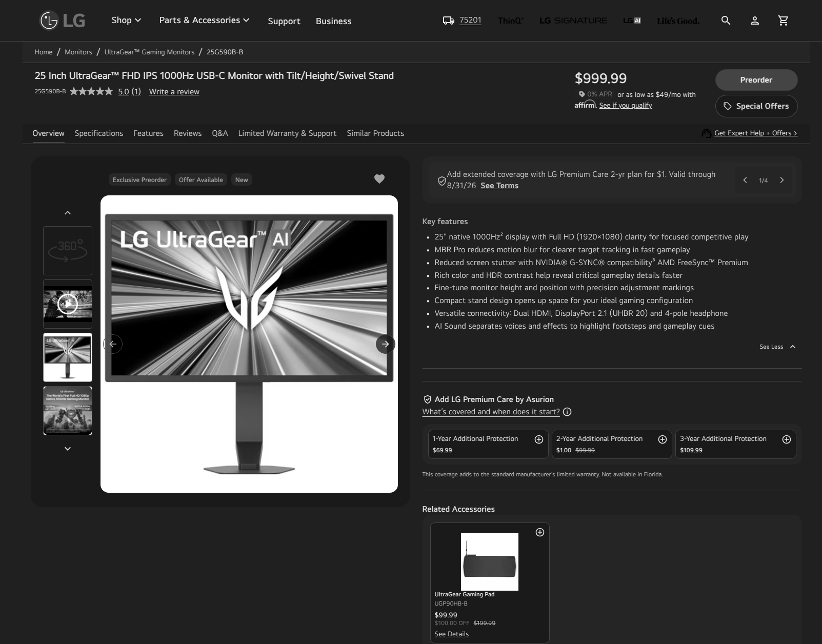The image size is (822, 644).
Task: Open the shopping cart icon
Action: [783, 21]
